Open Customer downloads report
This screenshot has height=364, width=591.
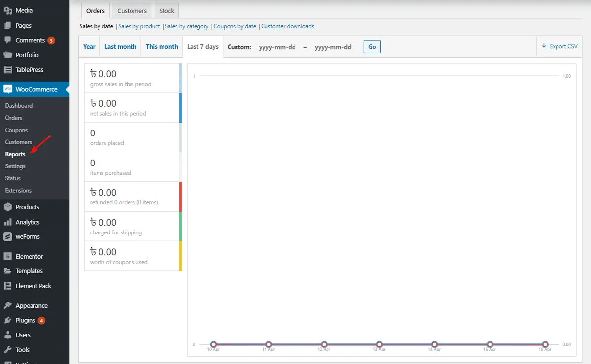point(288,26)
